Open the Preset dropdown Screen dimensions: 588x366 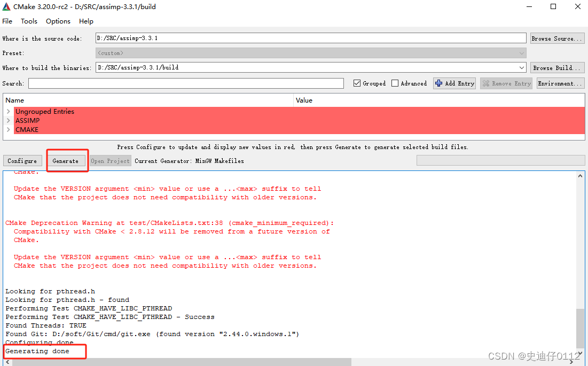[x=522, y=53]
